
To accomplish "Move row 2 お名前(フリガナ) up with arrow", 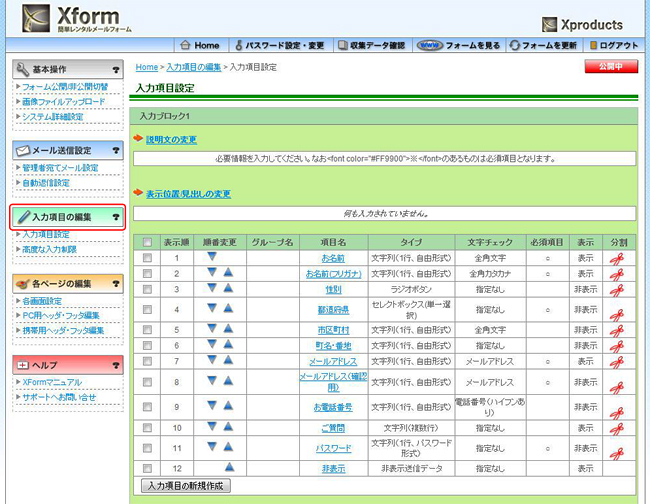I will (228, 272).
